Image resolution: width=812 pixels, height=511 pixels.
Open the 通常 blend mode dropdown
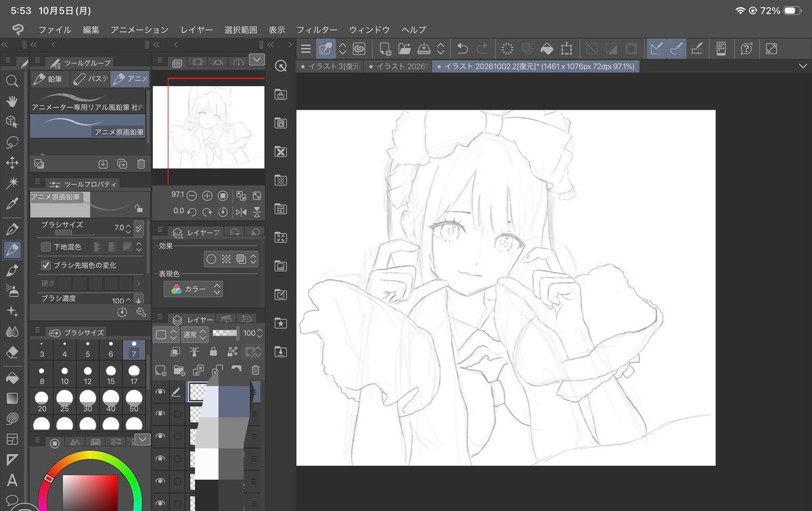[x=194, y=334]
